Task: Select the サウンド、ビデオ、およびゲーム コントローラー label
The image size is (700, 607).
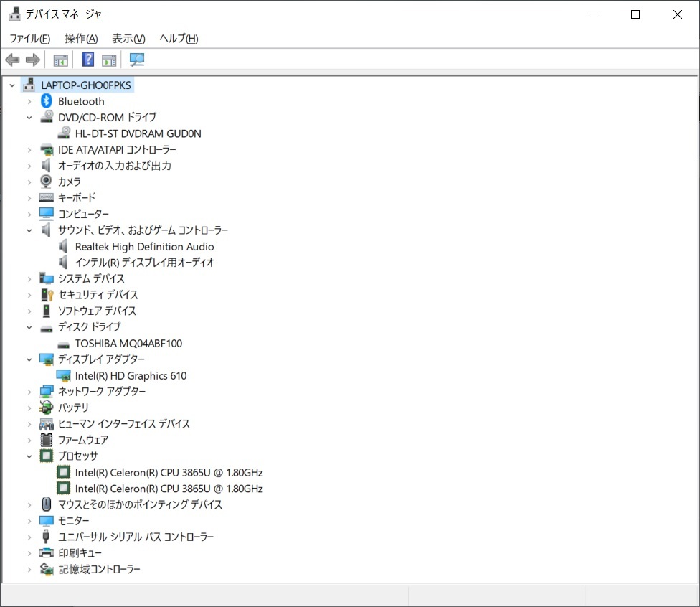Action: [143, 230]
